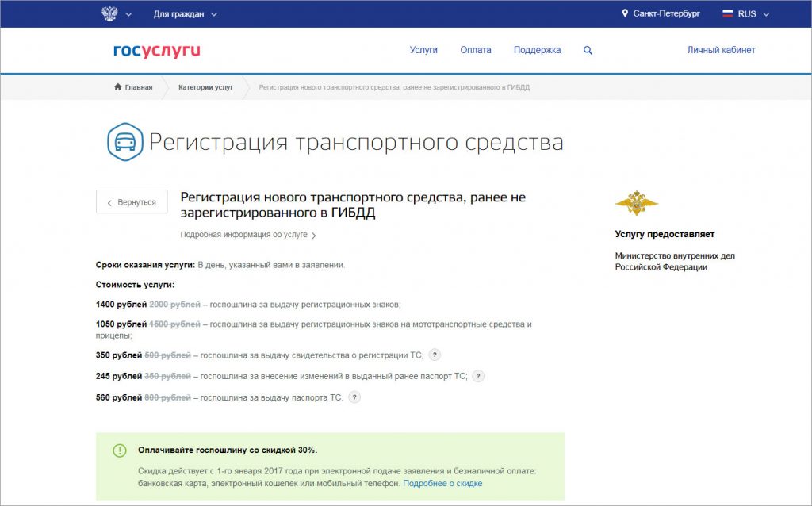Image resolution: width=812 pixels, height=506 pixels.
Task: Open the RUS language dropdown
Action: tap(747, 13)
